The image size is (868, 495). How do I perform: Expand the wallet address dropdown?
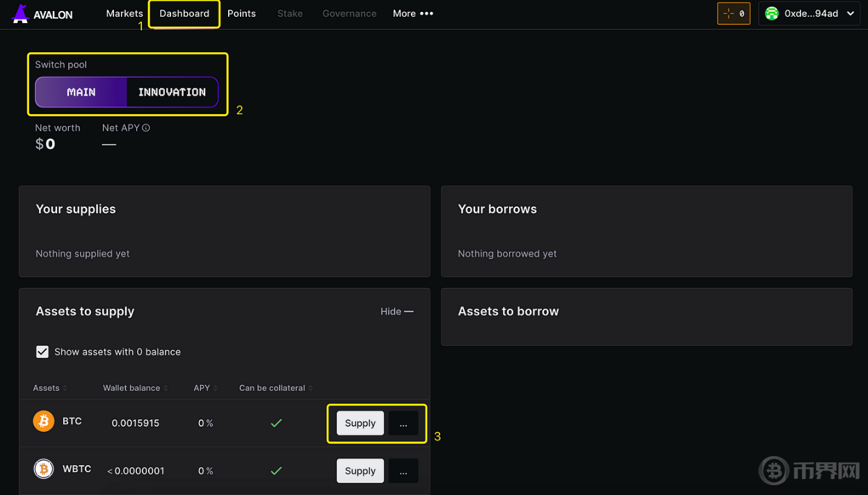pos(852,13)
